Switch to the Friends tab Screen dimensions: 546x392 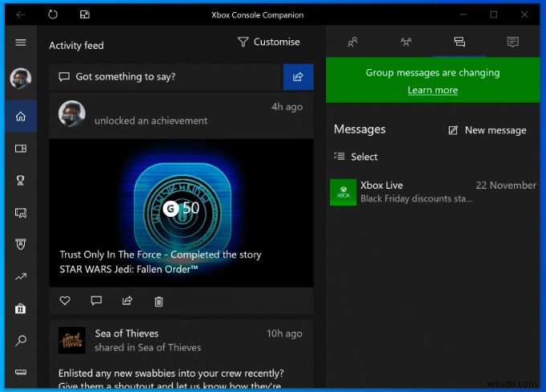tap(352, 42)
